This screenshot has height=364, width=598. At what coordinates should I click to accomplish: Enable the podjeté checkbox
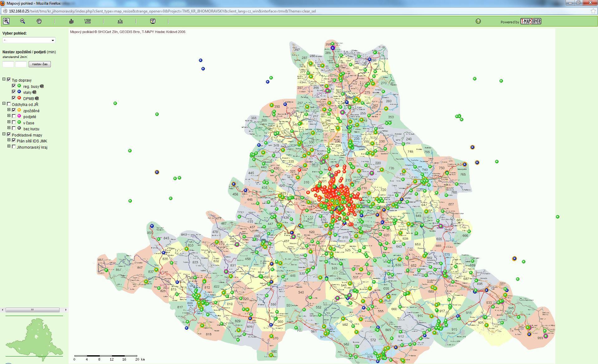(14, 116)
